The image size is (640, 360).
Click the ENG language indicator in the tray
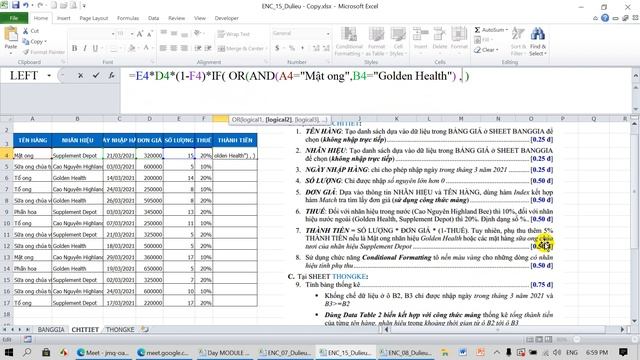click(571, 352)
